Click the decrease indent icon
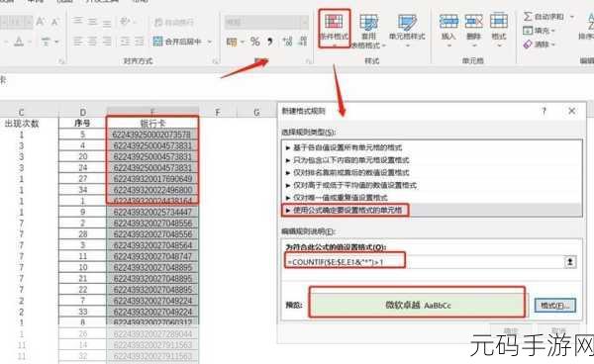Image resolution: width=594 pixels, height=364 pixels. (125, 41)
